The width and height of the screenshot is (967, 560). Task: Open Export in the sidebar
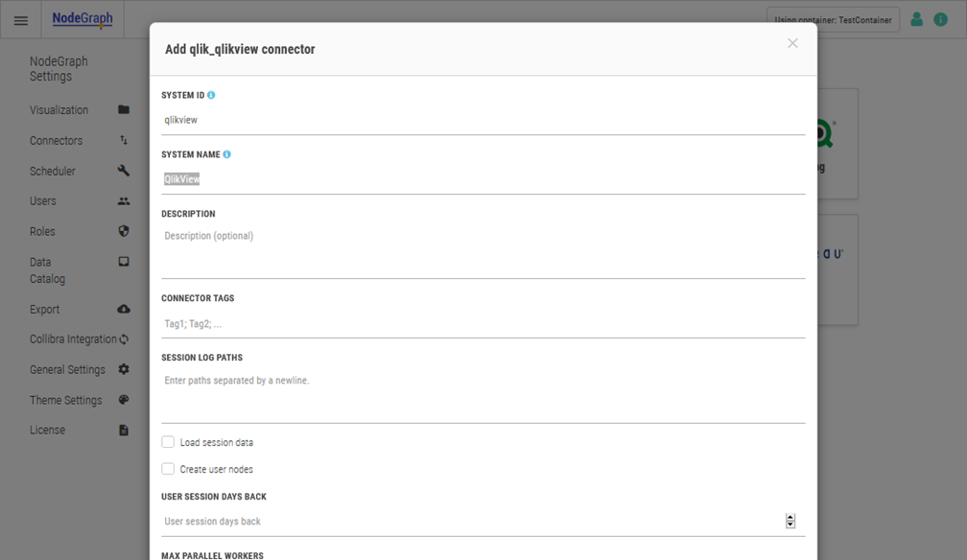click(x=45, y=309)
